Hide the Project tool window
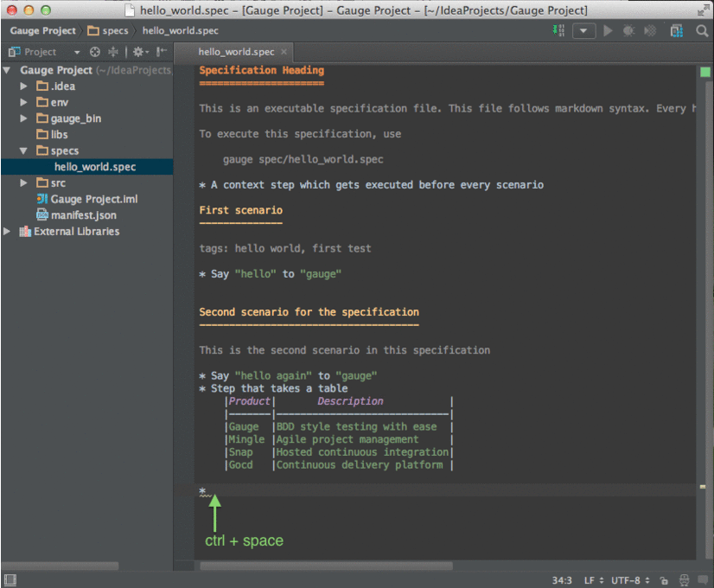The width and height of the screenshot is (714, 588). coord(161,52)
